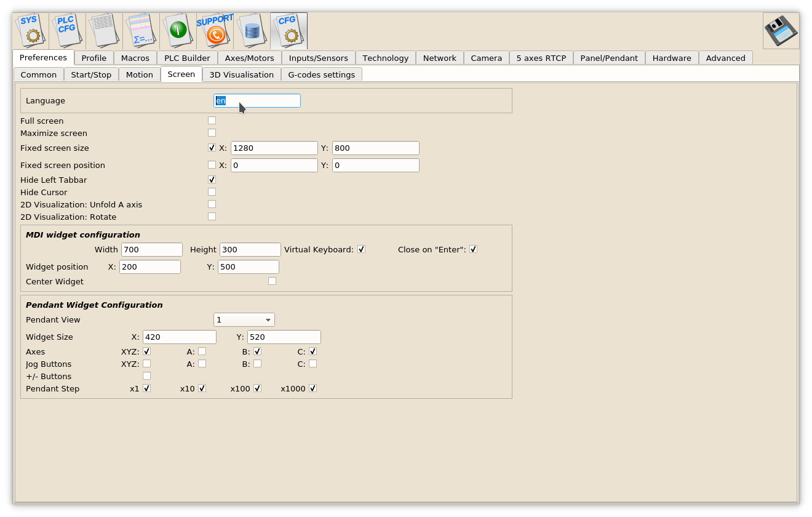Click the blue database icon
812x517 pixels.
[x=252, y=31]
